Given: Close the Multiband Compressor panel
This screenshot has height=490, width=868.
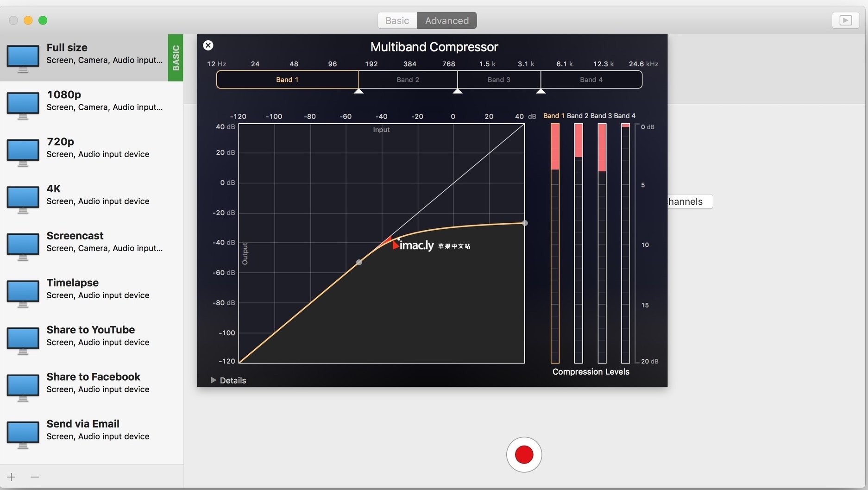Looking at the screenshot, I should pos(208,45).
